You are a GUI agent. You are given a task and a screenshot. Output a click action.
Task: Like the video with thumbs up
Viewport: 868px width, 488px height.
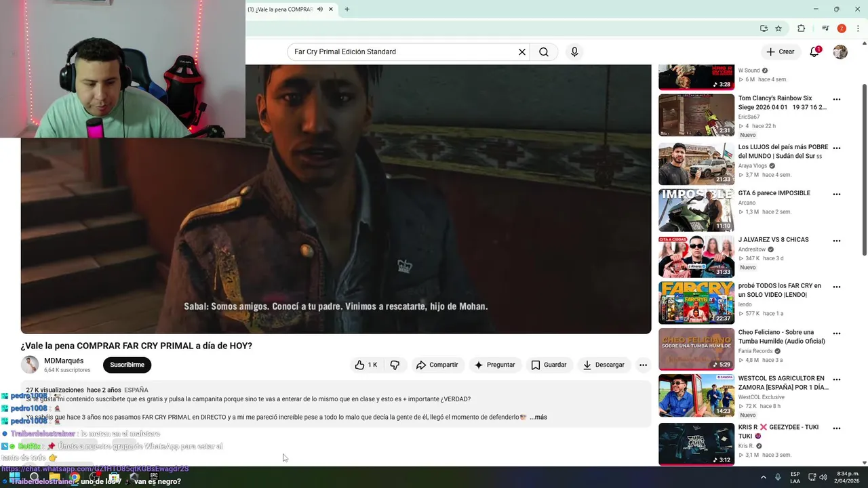(x=366, y=365)
